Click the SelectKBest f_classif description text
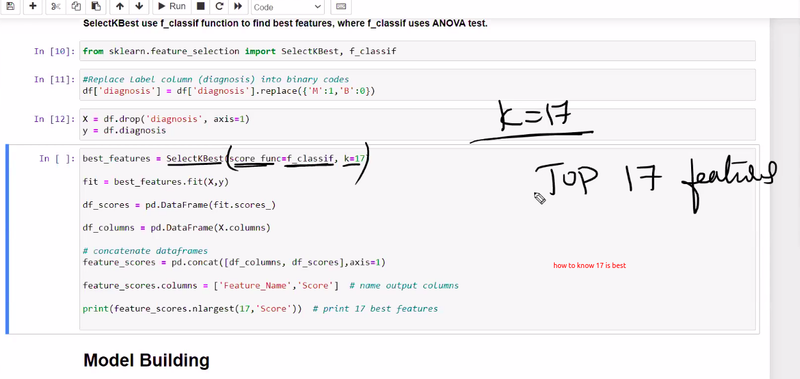 click(286, 23)
